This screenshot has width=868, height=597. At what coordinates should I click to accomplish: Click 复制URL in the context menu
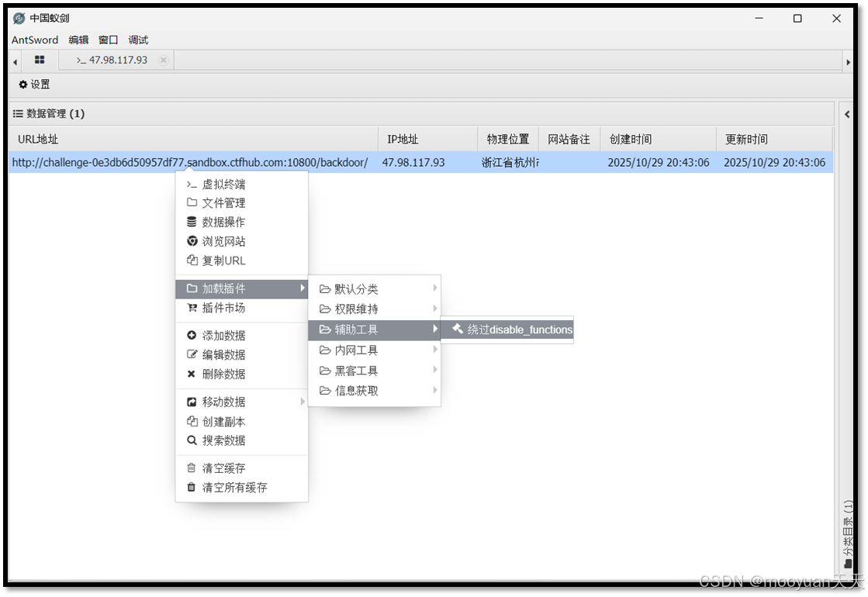pyautogui.click(x=241, y=261)
